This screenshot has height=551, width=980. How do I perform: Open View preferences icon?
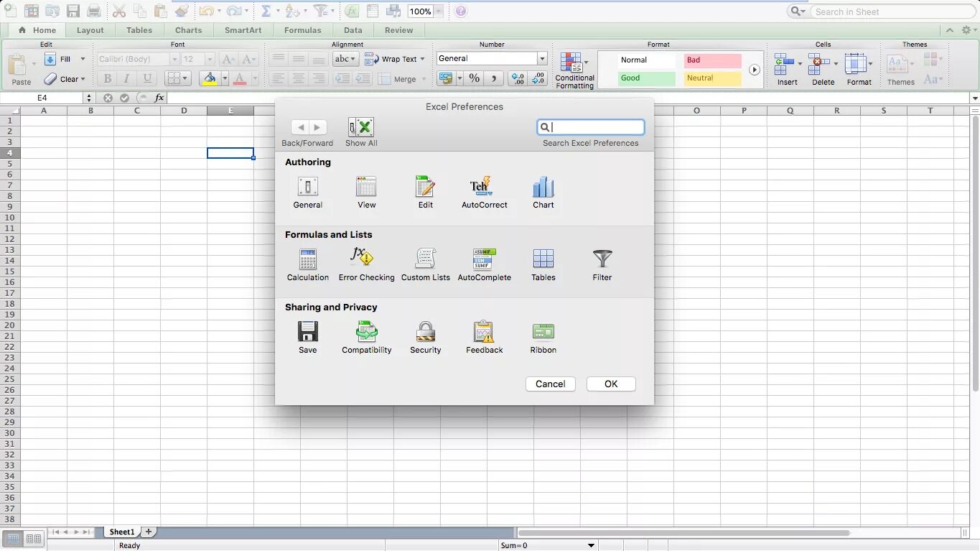pyautogui.click(x=366, y=187)
